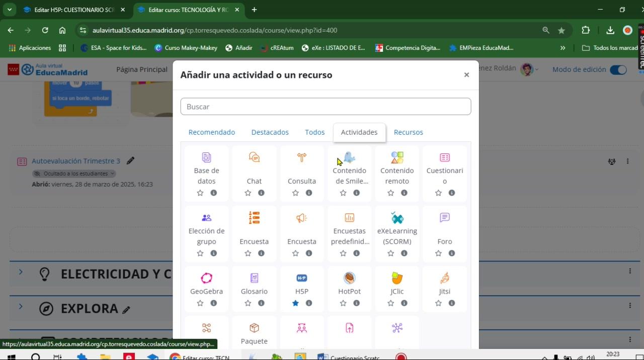
Task: Go to browser home page
Action: [62, 30]
